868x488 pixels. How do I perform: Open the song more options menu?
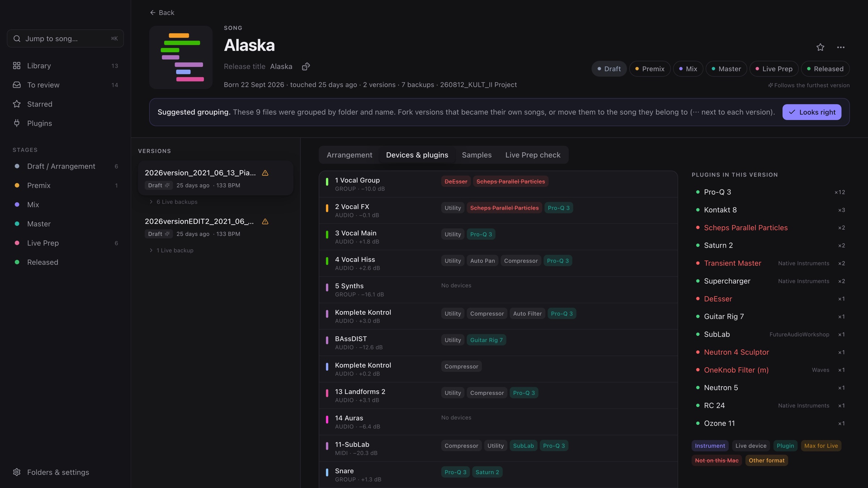[841, 47]
